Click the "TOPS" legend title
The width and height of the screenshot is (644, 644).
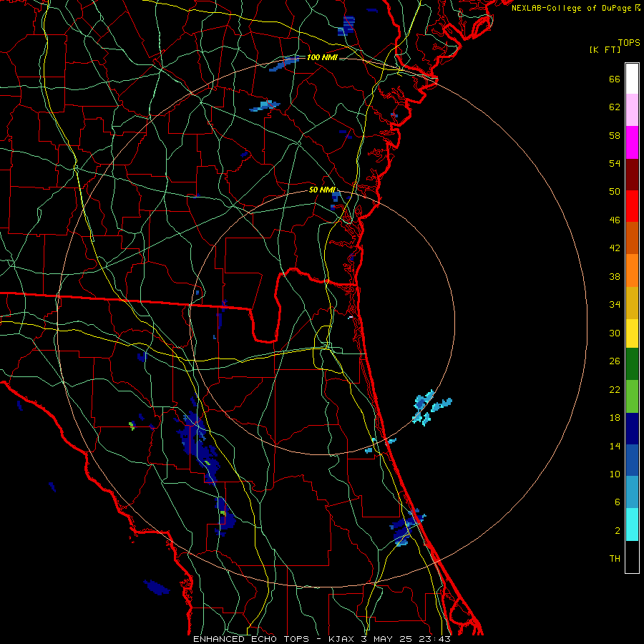tap(629, 43)
